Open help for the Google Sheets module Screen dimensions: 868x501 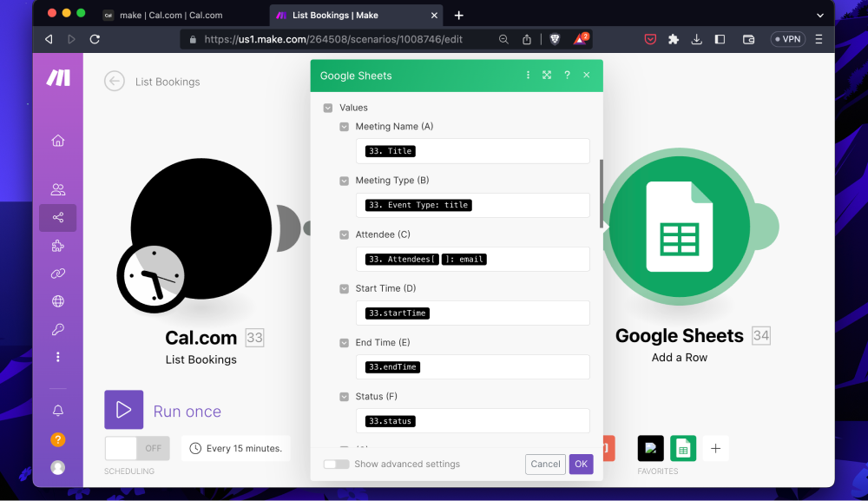point(567,76)
